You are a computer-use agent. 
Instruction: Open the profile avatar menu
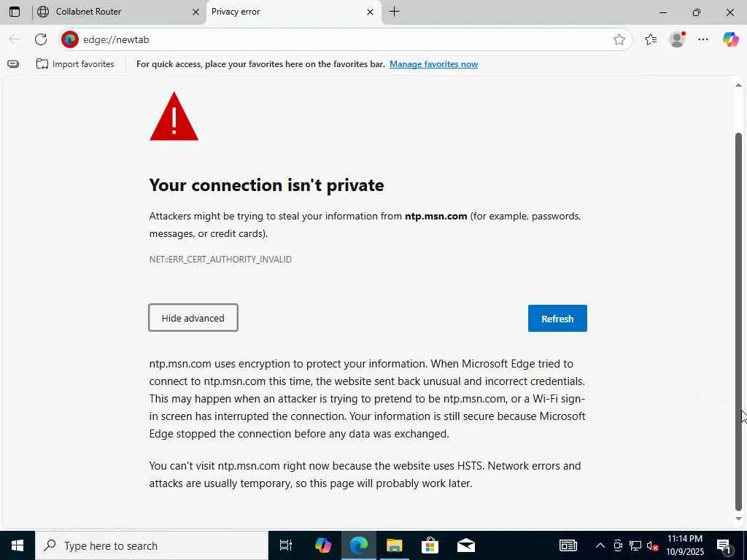[677, 39]
